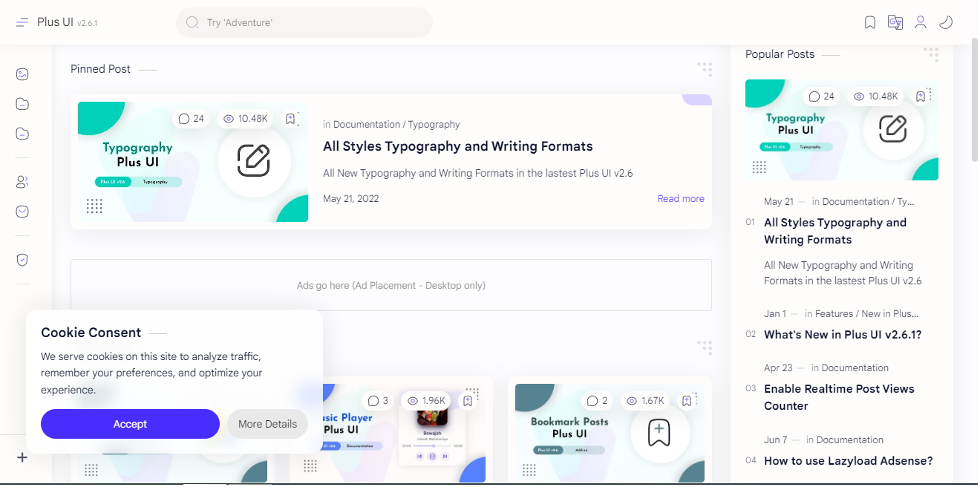This screenshot has height=487, width=980.
Task: Open the Documentation category in the Jun 7 row
Action: (850, 440)
